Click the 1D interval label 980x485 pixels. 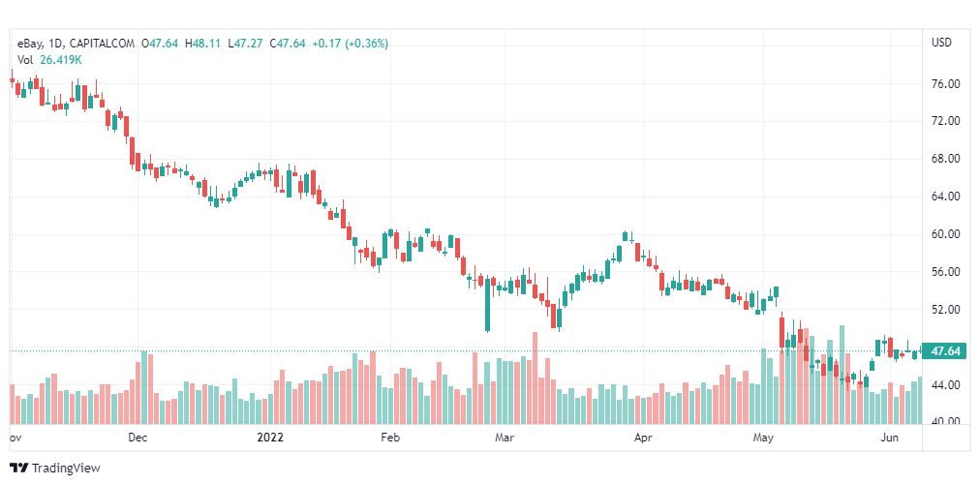54,44
